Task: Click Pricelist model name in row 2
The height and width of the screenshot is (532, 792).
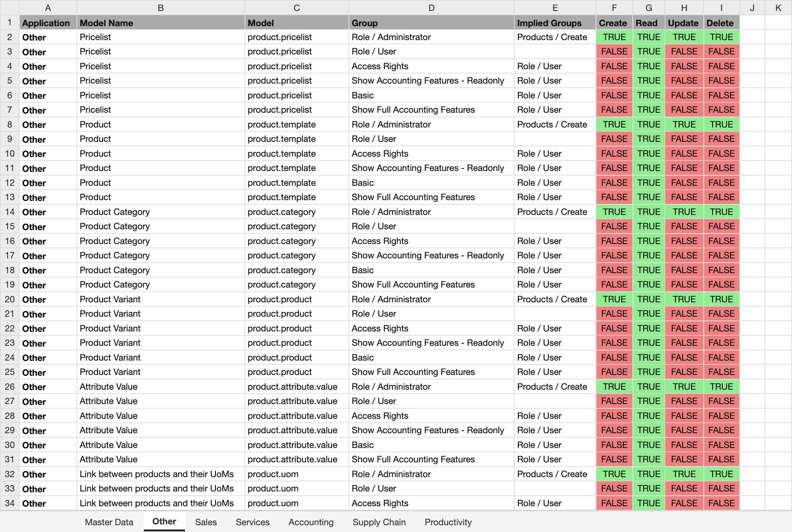Action: pyautogui.click(x=161, y=37)
